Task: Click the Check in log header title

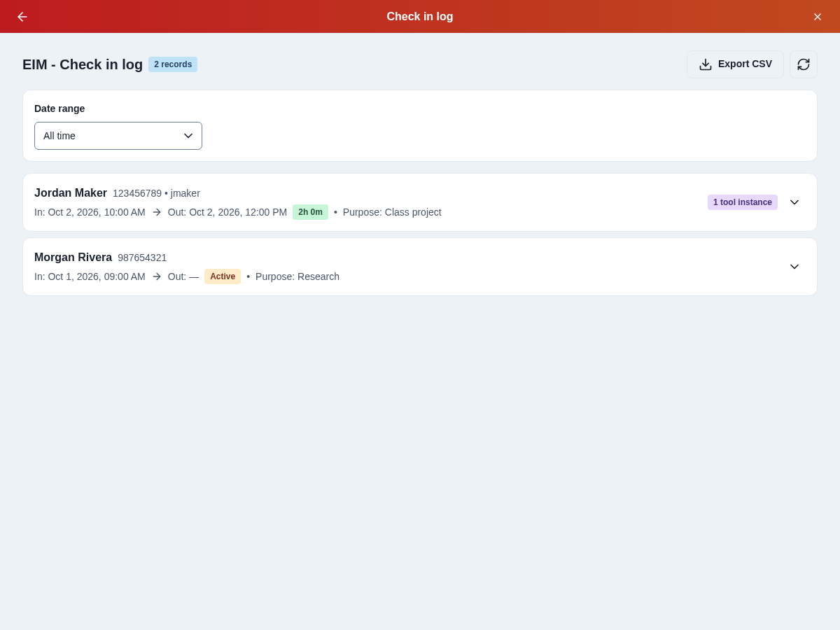Action: tap(420, 17)
